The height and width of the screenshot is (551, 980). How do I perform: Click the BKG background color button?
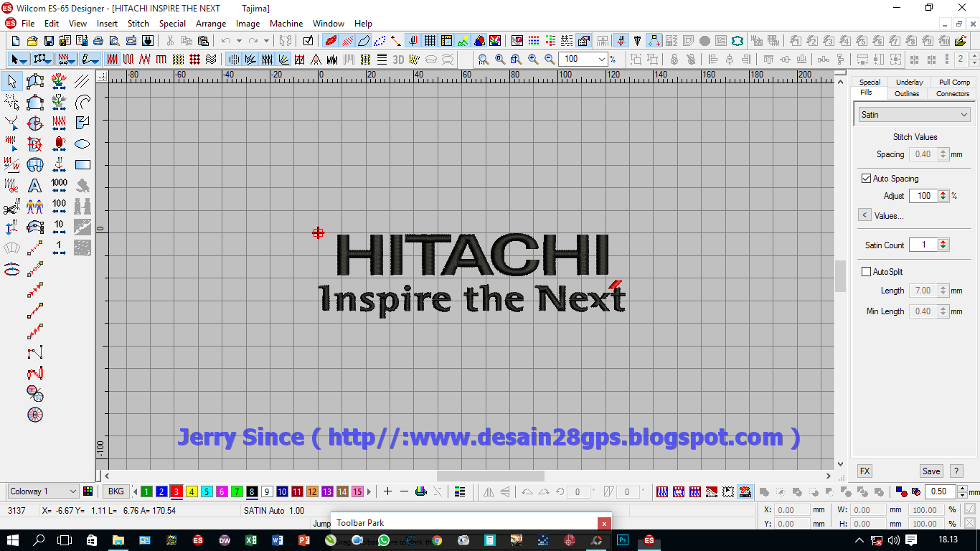click(115, 491)
